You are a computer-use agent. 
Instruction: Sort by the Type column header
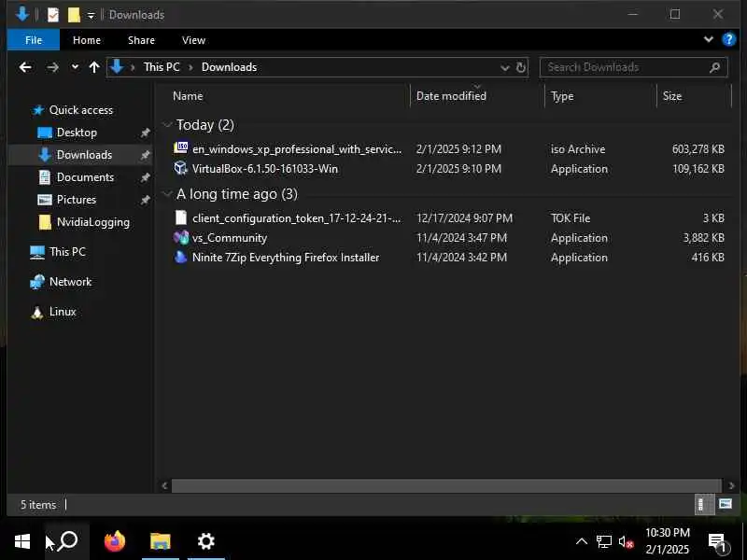click(x=562, y=96)
